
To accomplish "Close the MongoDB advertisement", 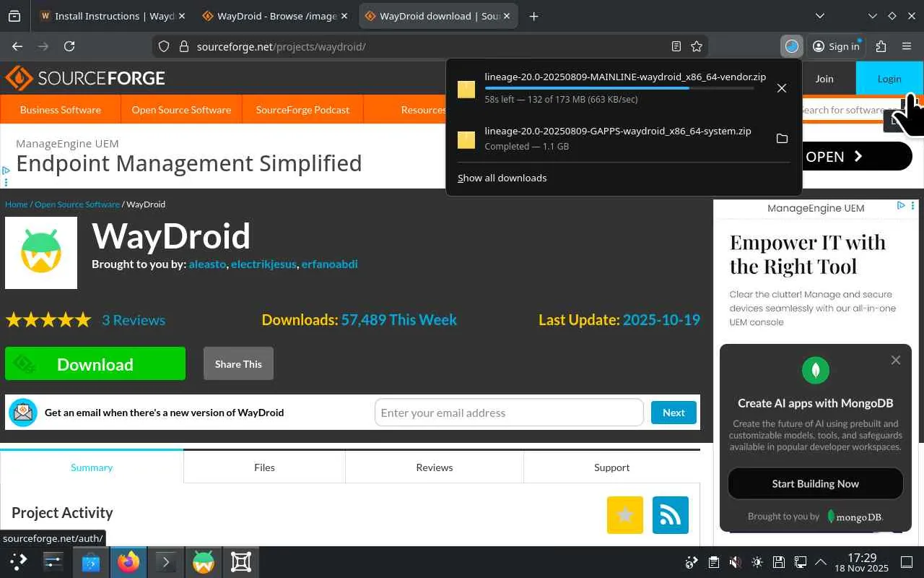I will 896,360.
